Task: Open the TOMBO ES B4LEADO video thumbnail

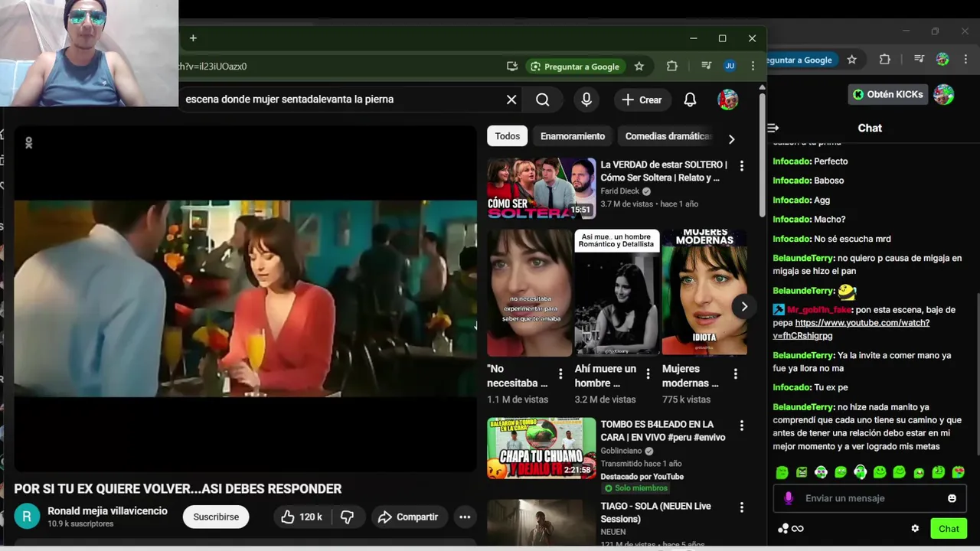Action: [x=541, y=448]
